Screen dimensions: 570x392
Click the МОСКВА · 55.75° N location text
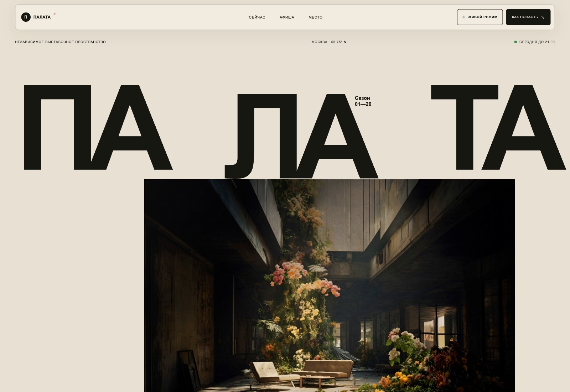[x=329, y=42]
